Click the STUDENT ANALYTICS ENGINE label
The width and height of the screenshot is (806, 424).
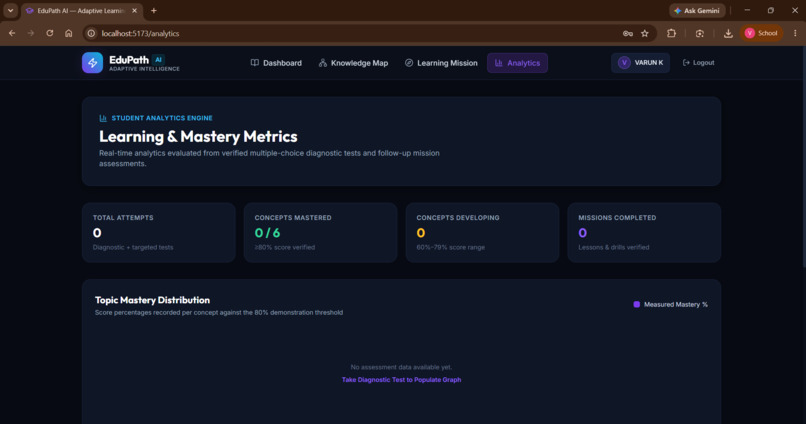point(162,118)
